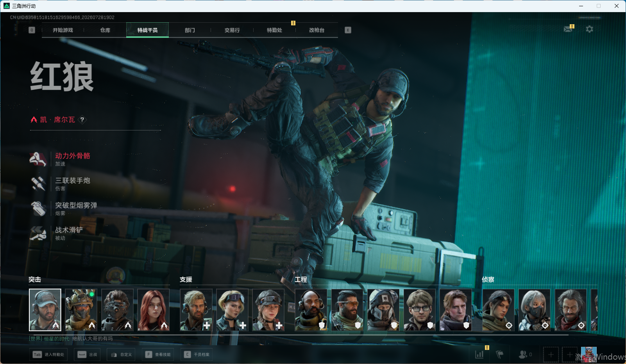The image size is (626, 364).
Task: Switch to the 特勤处 tab
Action: [x=274, y=30]
